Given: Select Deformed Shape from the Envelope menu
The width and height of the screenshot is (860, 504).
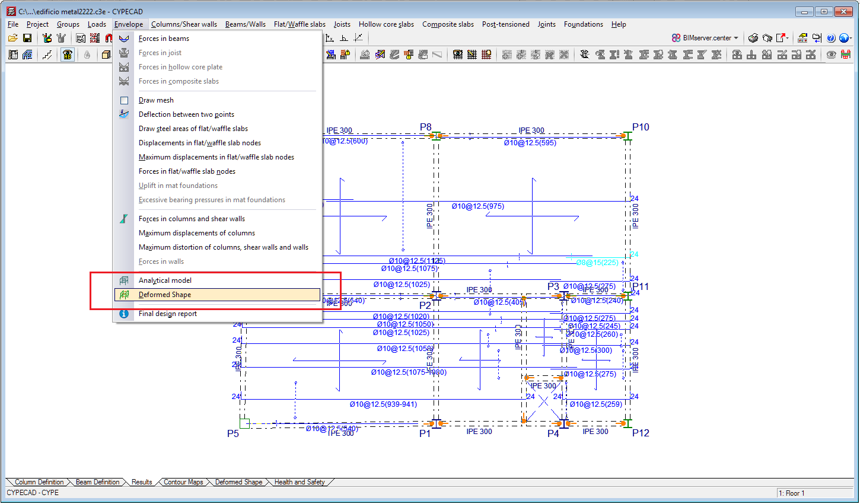Looking at the screenshot, I should click(x=165, y=295).
